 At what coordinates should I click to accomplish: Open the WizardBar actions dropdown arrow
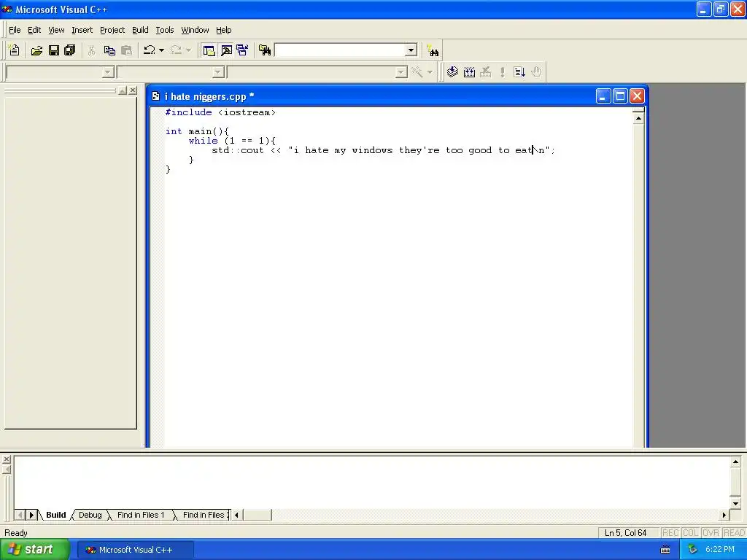[430, 72]
